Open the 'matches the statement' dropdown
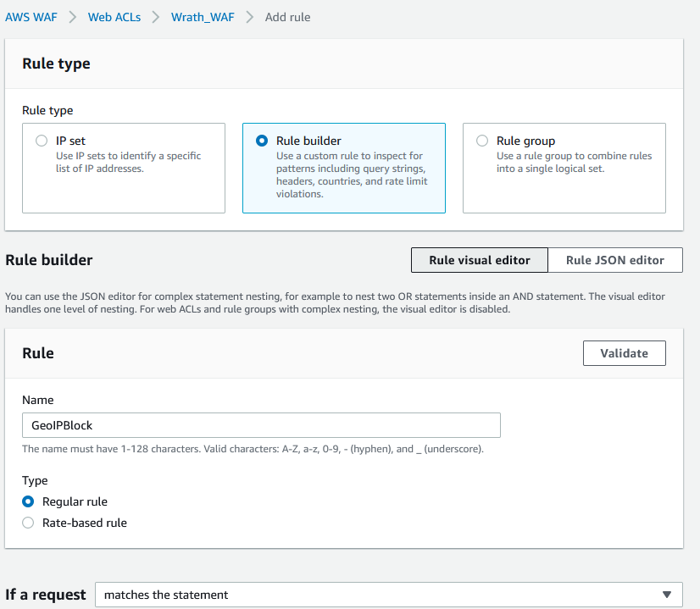Viewport: 700px width, 609px height. click(x=381, y=595)
